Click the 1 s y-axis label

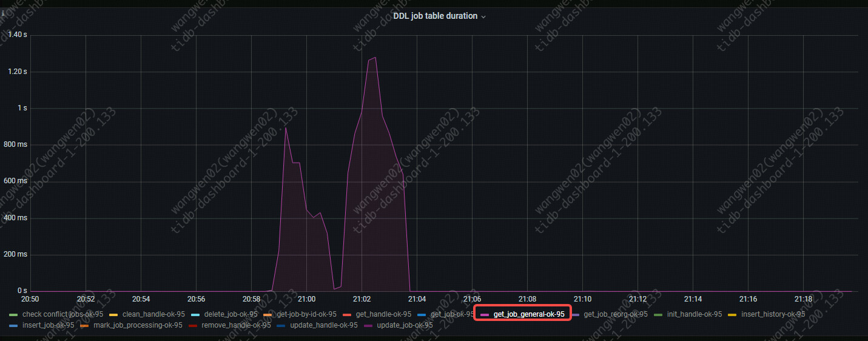click(22, 108)
